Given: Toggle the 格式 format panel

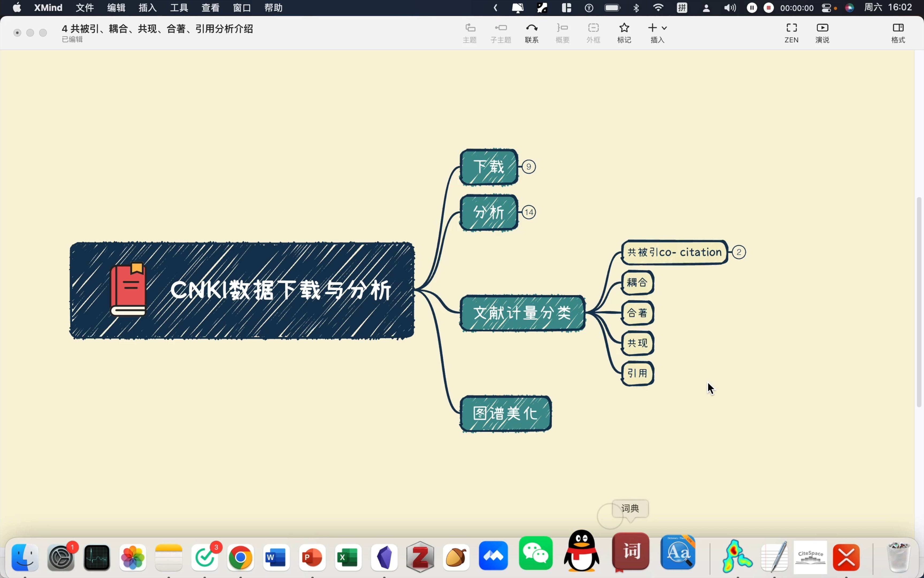Looking at the screenshot, I should pyautogui.click(x=898, y=33).
